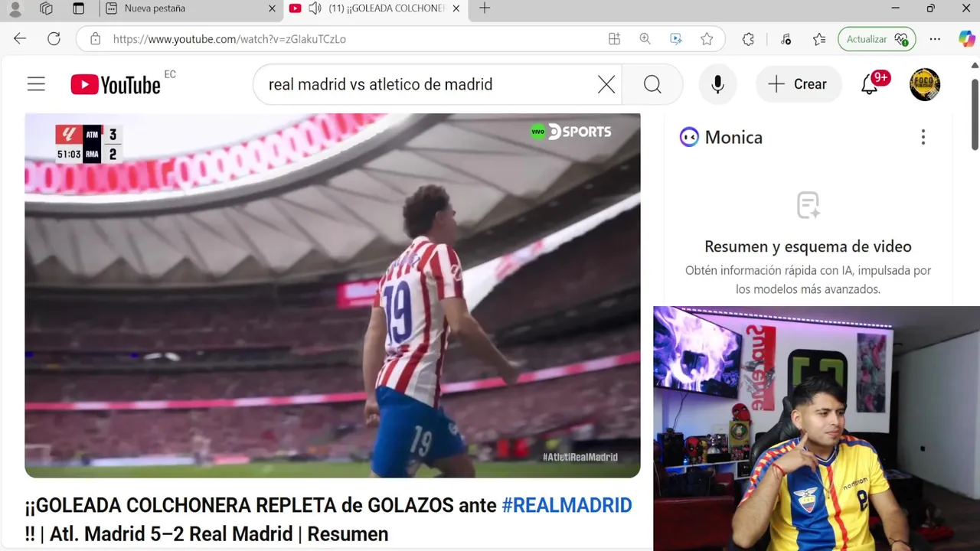Screen dimensions: 980x551
Task: Click the zoom magnifier icon in address bar
Action: (x=645, y=39)
